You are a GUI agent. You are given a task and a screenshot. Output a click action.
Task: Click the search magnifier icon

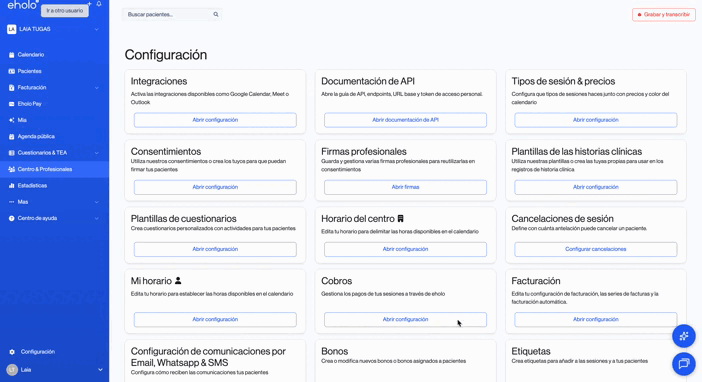coord(216,14)
